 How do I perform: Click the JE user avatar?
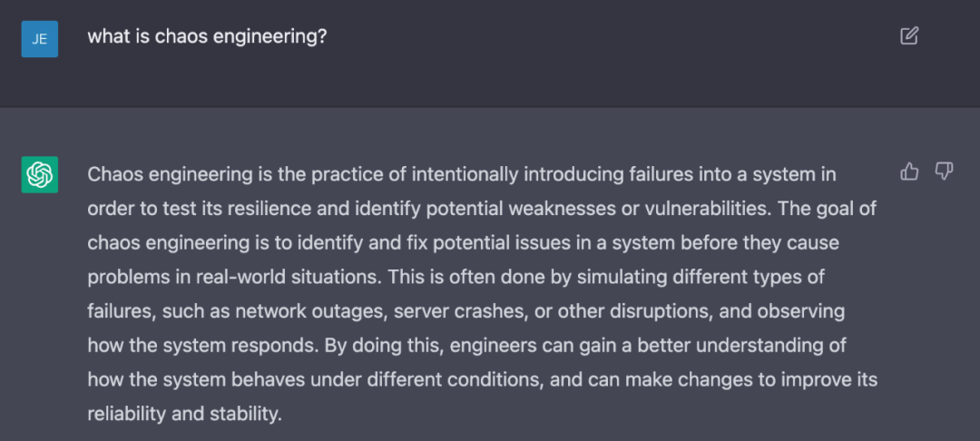point(40,39)
